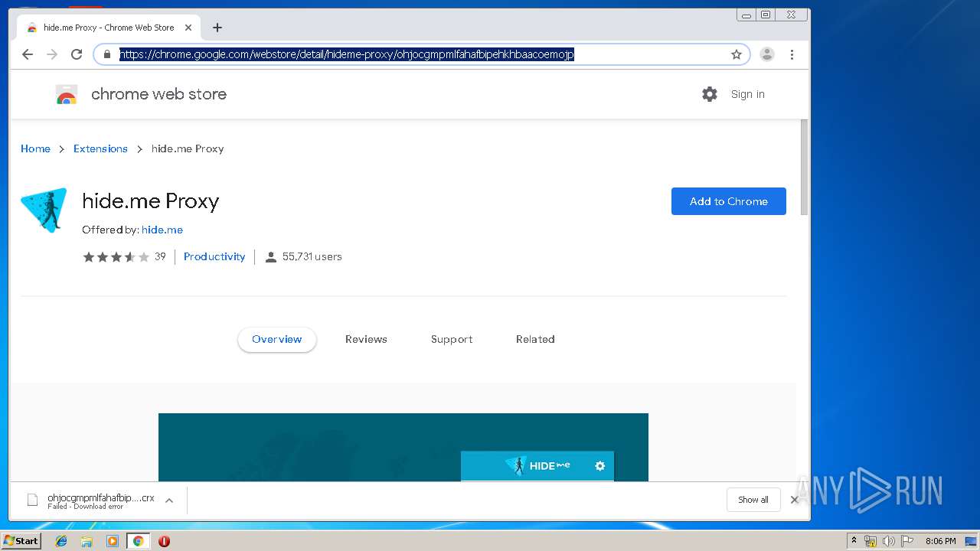Screen dimensions: 980x551
Task: Click the 8:06 PM clock
Action: [x=940, y=541]
